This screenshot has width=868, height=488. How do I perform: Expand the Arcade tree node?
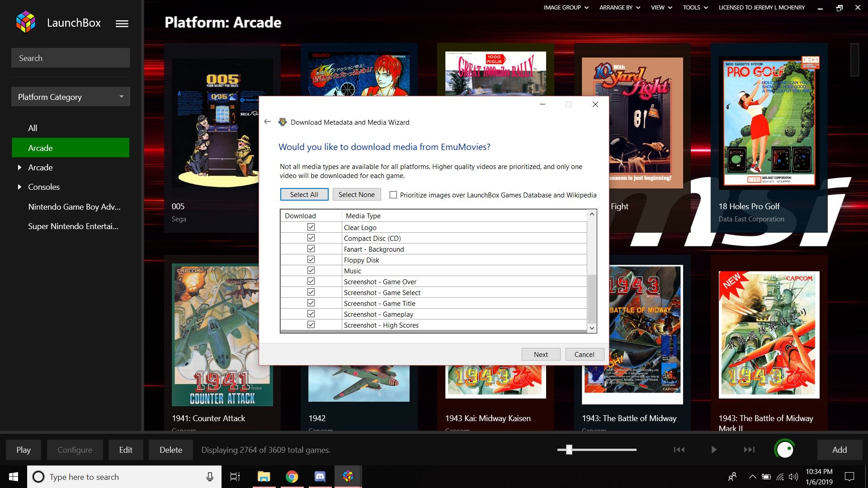19,167
